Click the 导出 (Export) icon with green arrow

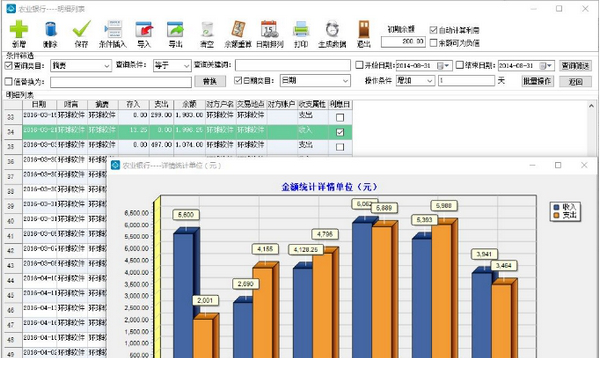(x=175, y=29)
